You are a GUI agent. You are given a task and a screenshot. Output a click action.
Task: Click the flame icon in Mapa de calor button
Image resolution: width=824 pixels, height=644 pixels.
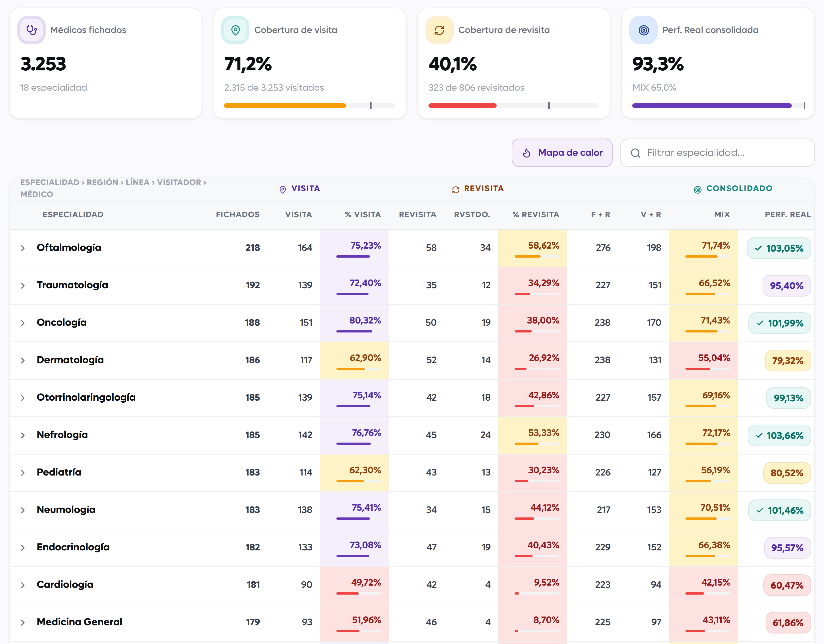click(527, 153)
